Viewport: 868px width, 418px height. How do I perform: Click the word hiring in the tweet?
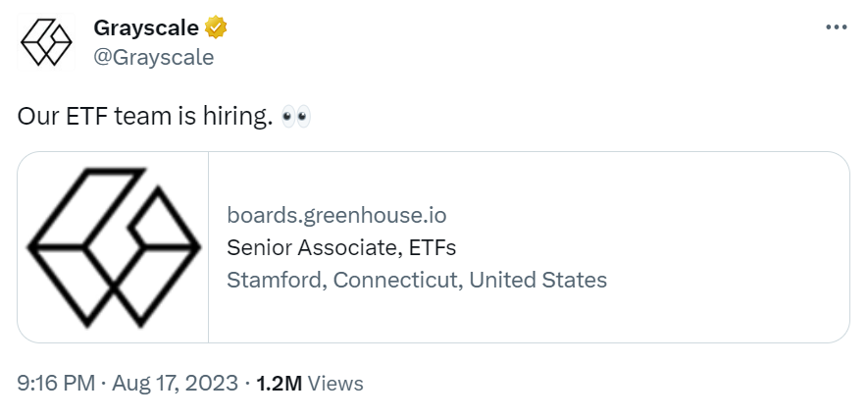click(233, 116)
